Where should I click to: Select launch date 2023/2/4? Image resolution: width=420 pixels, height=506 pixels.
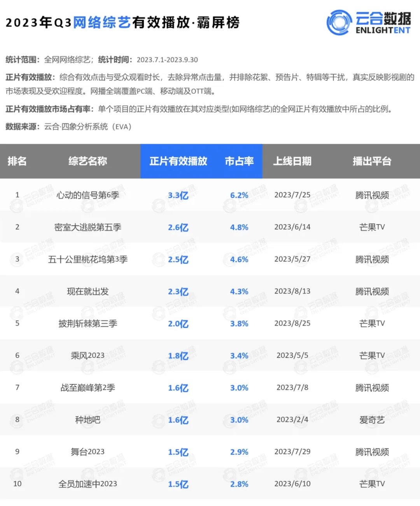[x=292, y=420]
